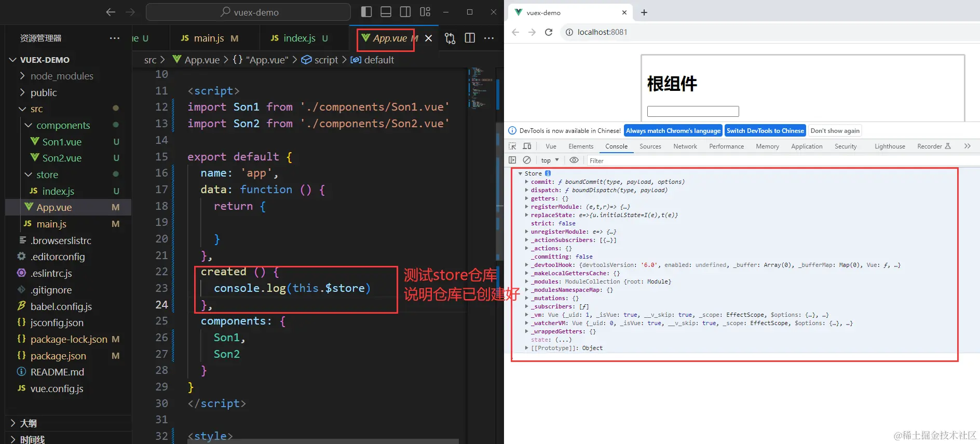Click Always match Chrome's language button
Image resolution: width=980 pixels, height=444 pixels.
[673, 131]
